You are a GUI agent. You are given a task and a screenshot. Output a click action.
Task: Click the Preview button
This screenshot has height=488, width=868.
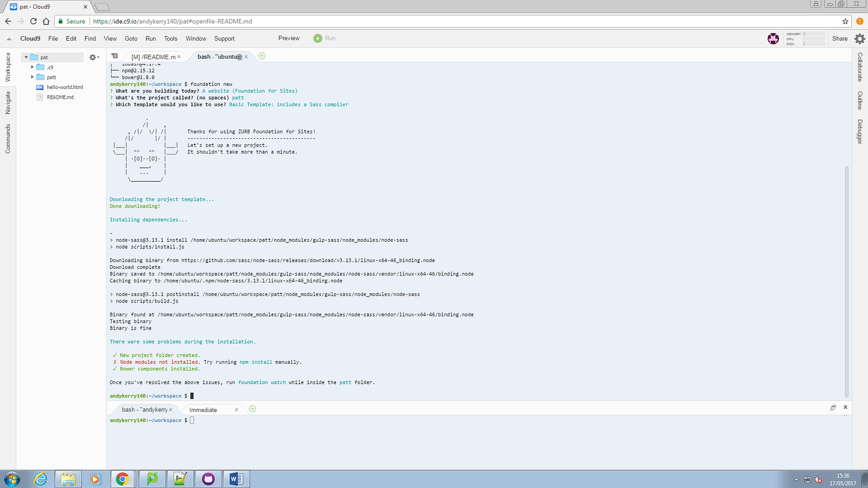pos(289,38)
